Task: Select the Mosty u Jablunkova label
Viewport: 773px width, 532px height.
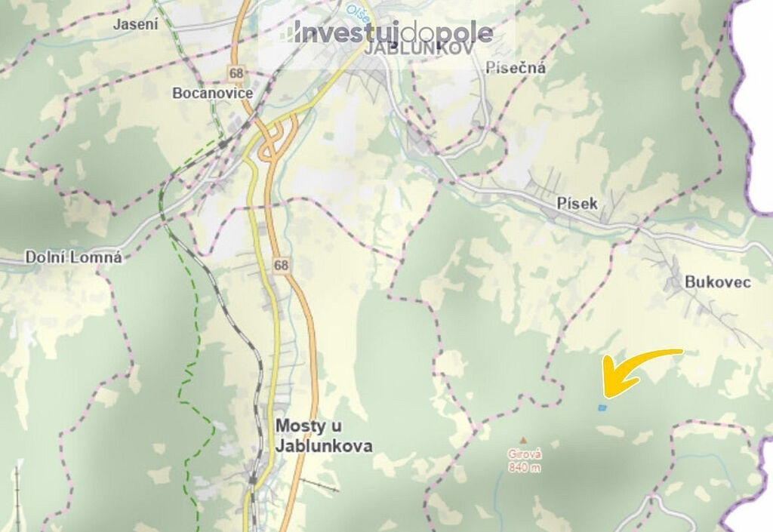Action: (323, 436)
